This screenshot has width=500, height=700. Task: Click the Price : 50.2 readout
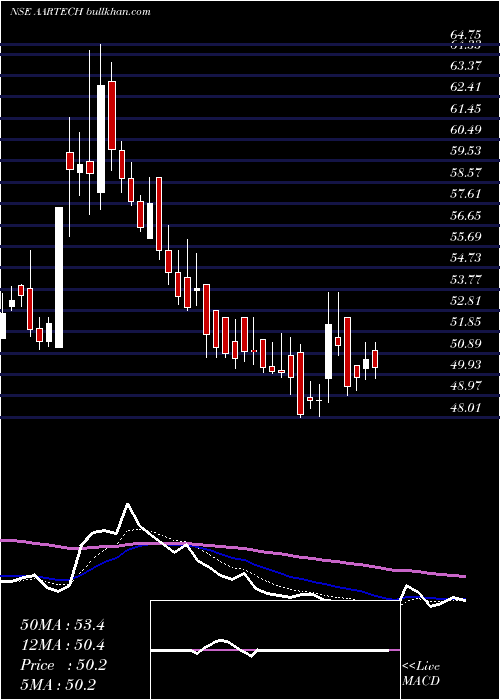pyautogui.click(x=63, y=665)
